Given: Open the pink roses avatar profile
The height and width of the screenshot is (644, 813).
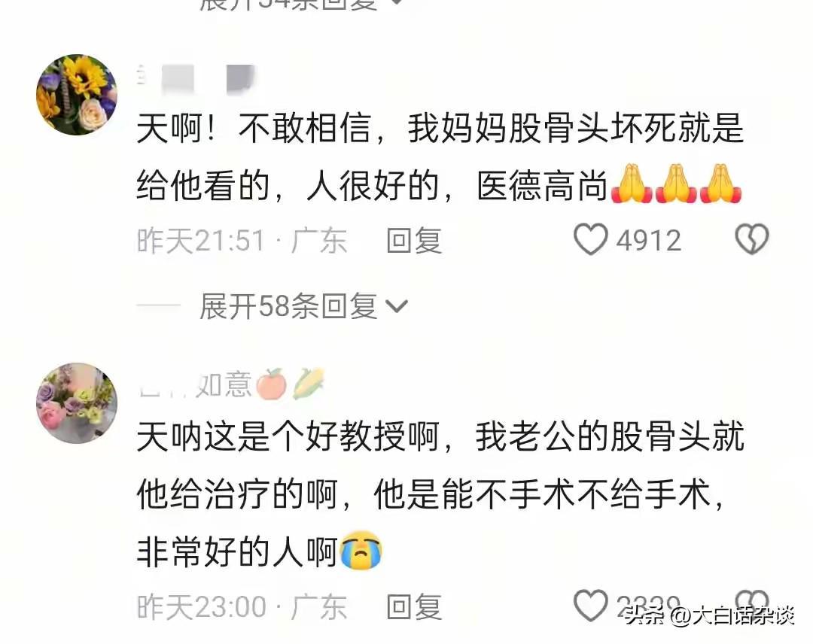Looking at the screenshot, I should coord(77,403).
